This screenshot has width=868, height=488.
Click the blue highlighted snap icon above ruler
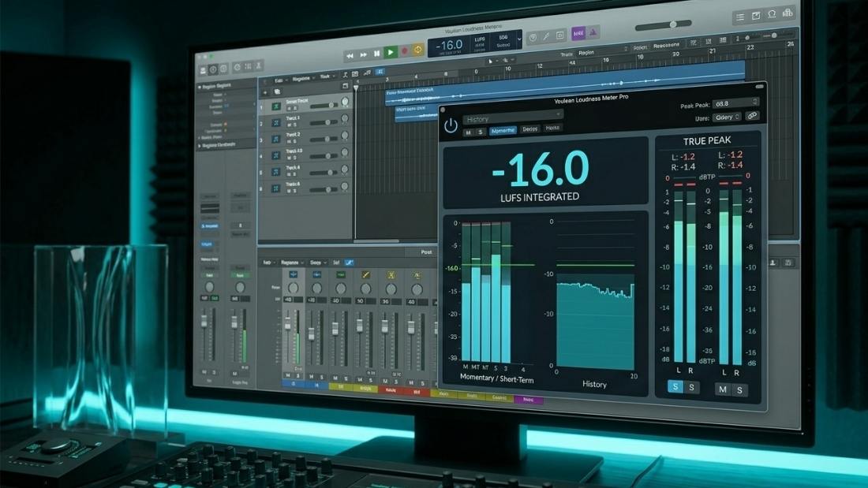[380, 72]
